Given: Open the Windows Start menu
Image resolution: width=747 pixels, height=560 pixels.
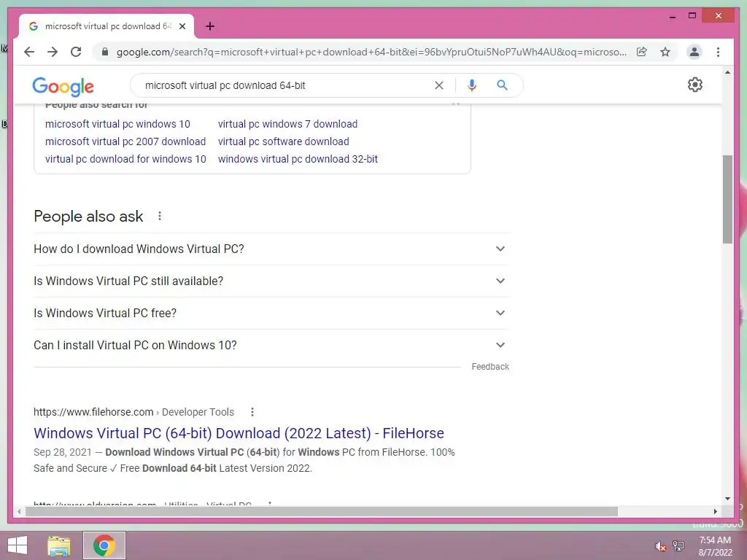Looking at the screenshot, I should pos(18,545).
